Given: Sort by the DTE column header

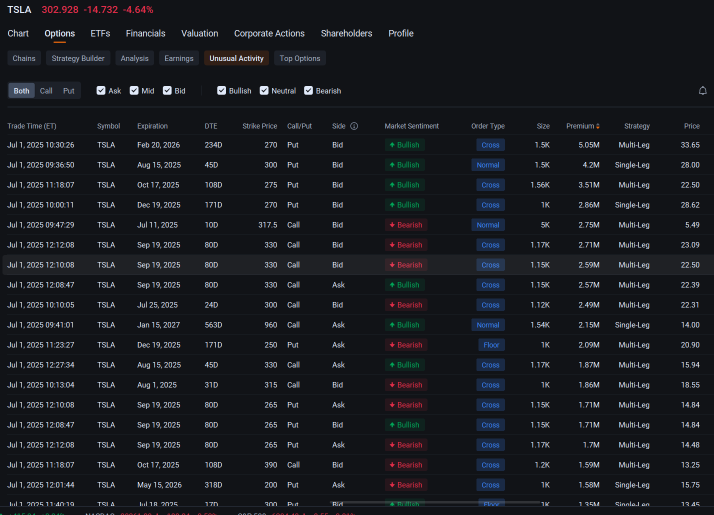Looking at the screenshot, I should (211, 126).
